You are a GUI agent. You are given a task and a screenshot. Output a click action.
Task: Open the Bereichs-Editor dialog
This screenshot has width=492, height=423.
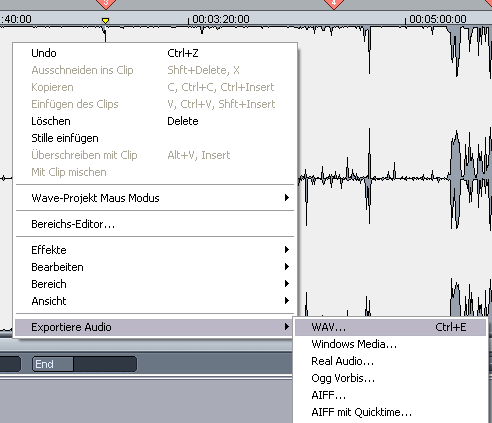coord(155,224)
